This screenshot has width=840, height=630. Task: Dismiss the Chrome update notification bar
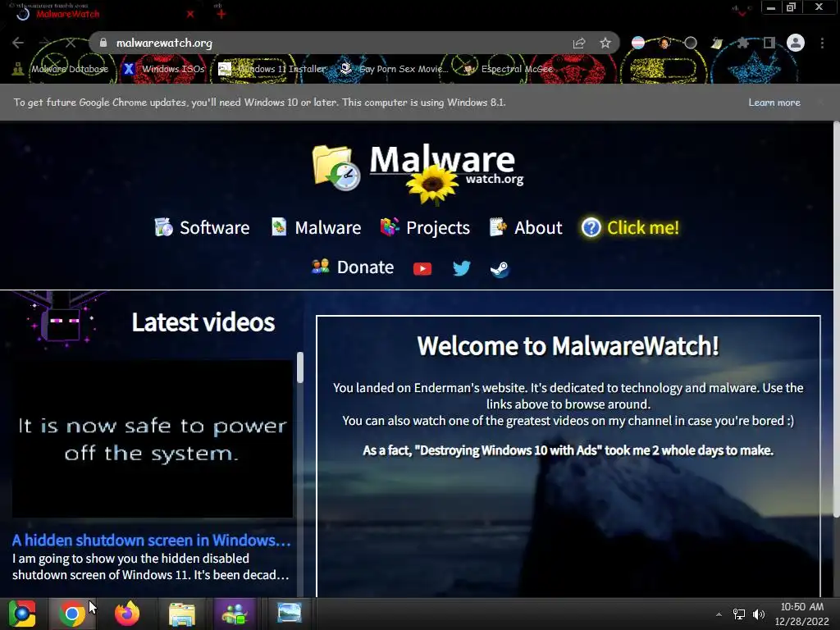820,103
